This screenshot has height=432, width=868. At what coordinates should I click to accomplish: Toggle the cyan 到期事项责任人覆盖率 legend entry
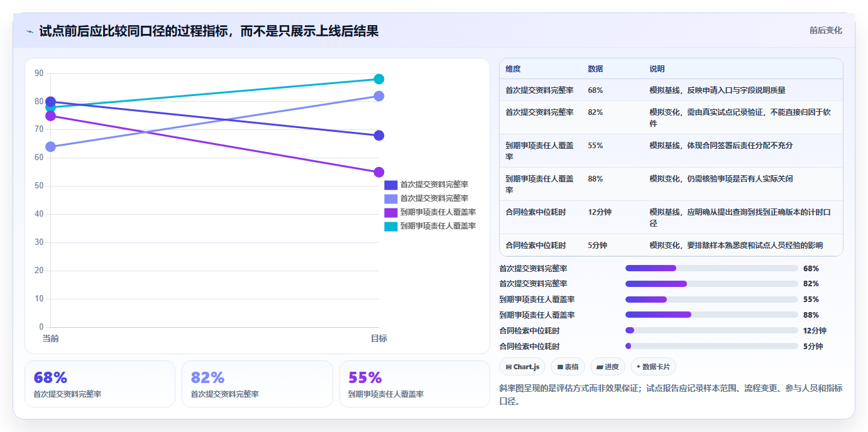click(430, 226)
